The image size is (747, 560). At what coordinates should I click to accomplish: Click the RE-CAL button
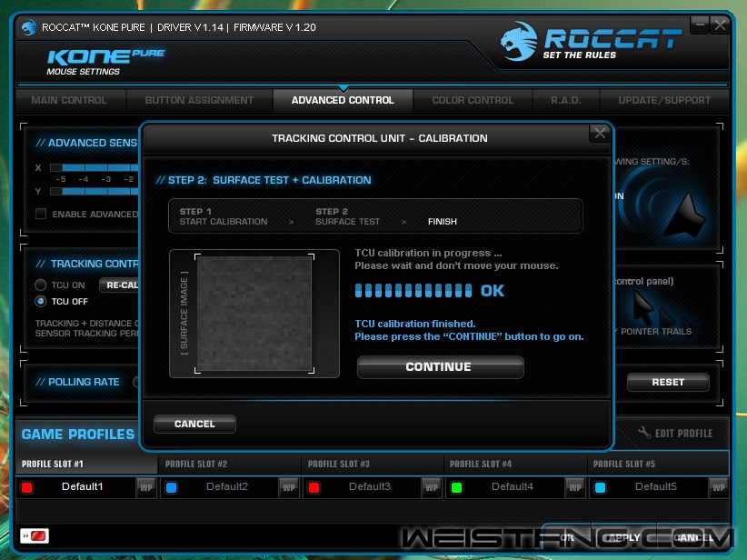click(x=120, y=285)
